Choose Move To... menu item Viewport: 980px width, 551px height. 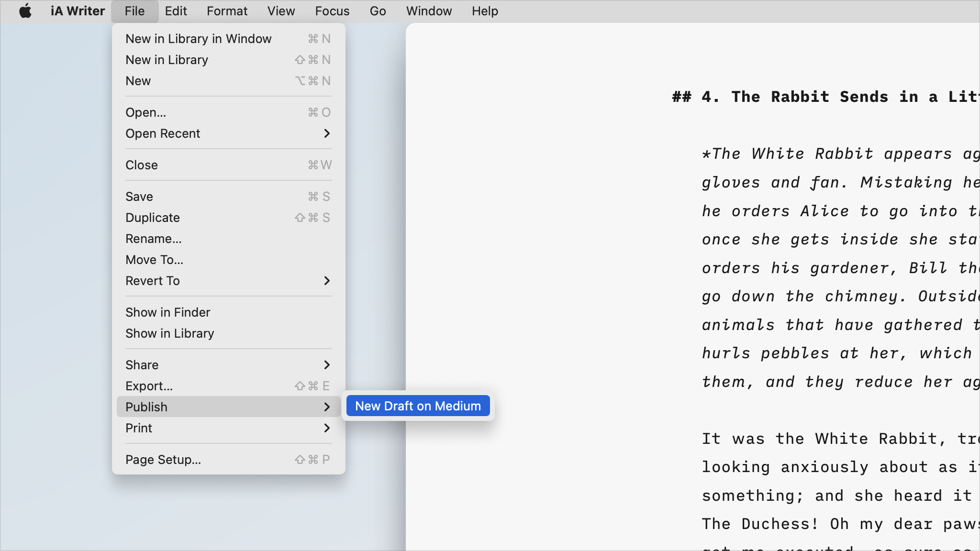[x=228, y=260]
